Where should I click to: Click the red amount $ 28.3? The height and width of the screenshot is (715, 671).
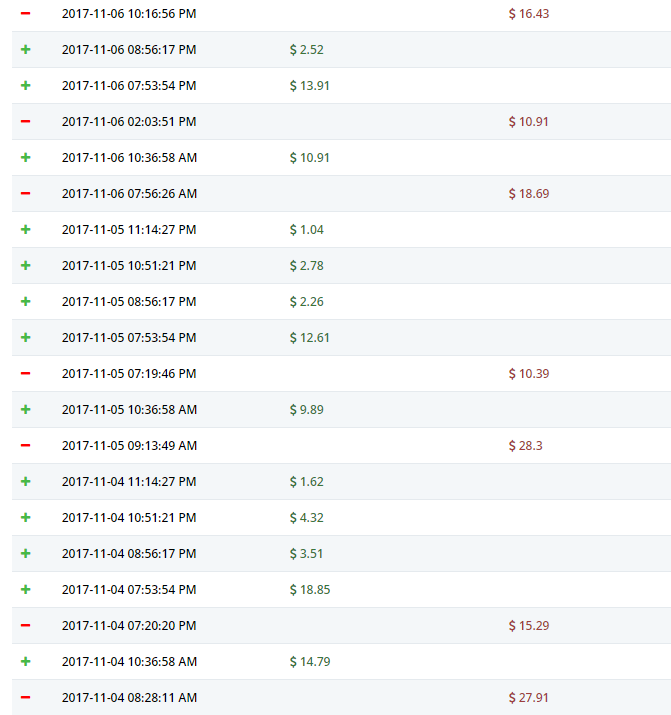[x=526, y=446]
